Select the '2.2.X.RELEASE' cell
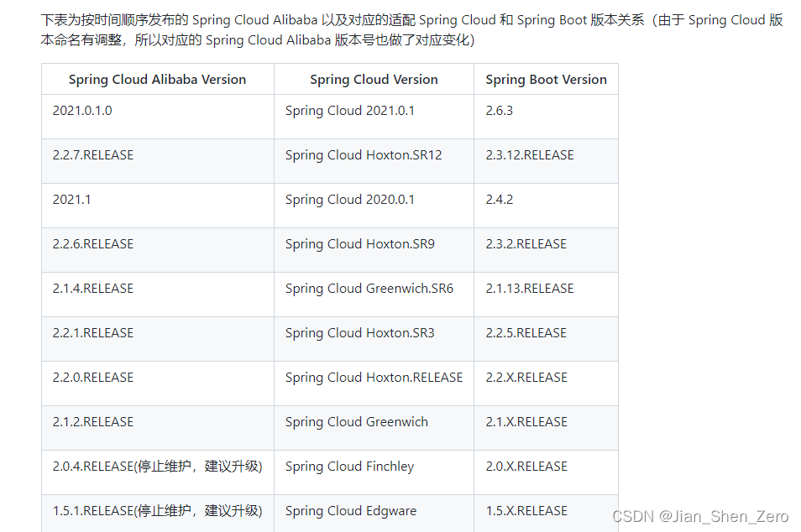Viewport: 801px width, 532px height. pos(546,383)
